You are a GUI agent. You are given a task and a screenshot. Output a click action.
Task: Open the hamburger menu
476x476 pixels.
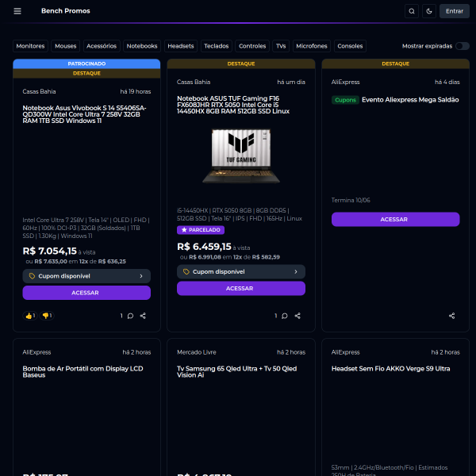pos(17,11)
